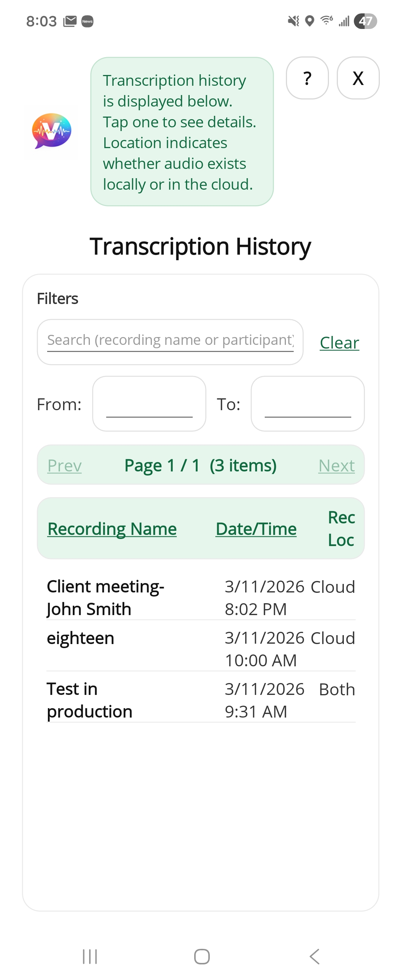The height and width of the screenshot is (980, 401).
Task: Tap the voice assistant chat bubble logo
Action: (52, 131)
